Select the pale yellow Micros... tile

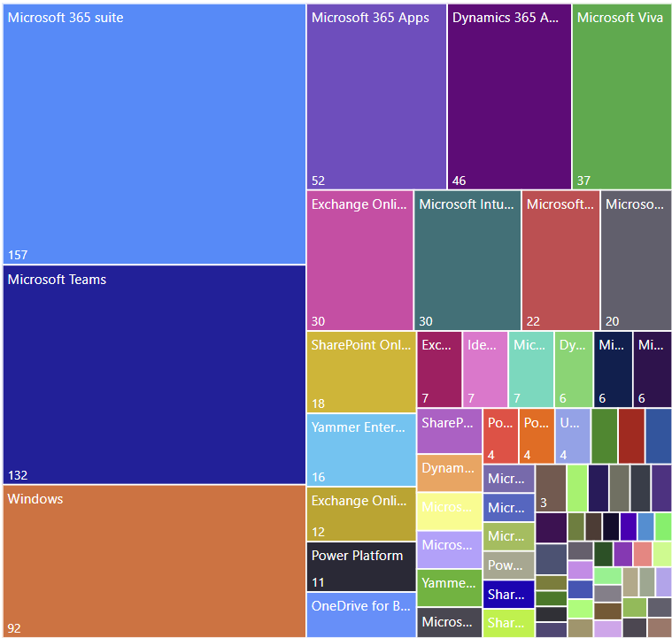[x=450, y=511]
